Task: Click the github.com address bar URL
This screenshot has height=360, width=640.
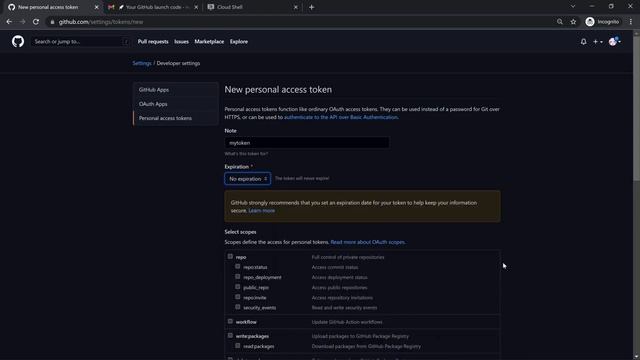Action: click(101, 22)
